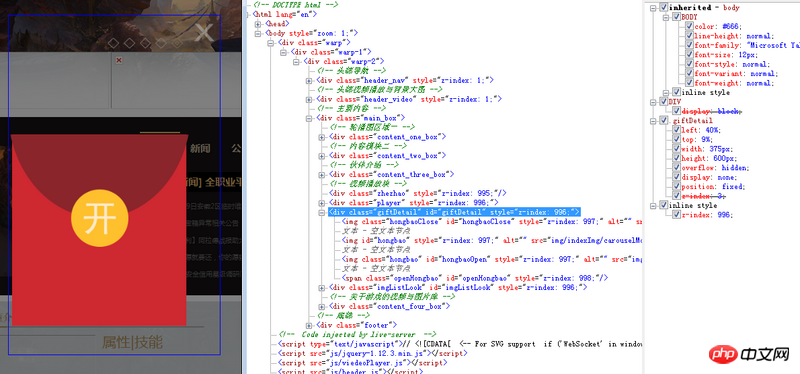This screenshot has height=374, width=800.
Task: Expand the footer div node
Action: coord(309,325)
